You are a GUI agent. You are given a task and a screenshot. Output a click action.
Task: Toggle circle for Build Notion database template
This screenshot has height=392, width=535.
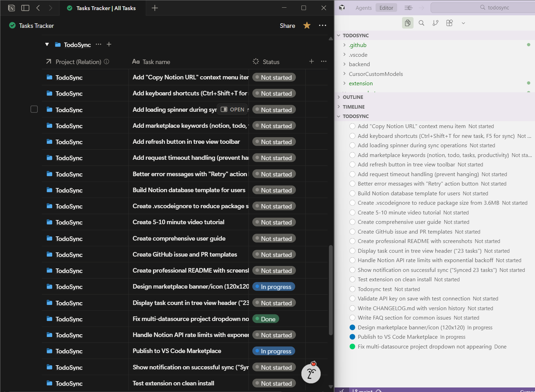pyautogui.click(x=352, y=193)
